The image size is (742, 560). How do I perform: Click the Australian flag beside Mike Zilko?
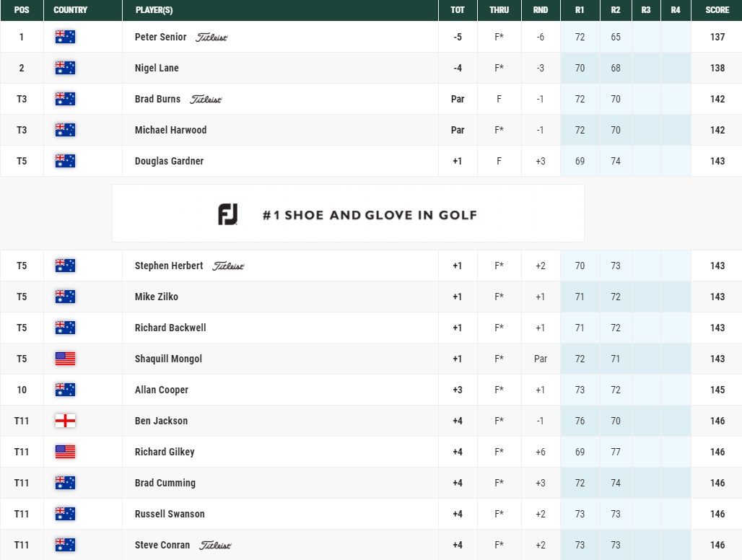[65, 297]
